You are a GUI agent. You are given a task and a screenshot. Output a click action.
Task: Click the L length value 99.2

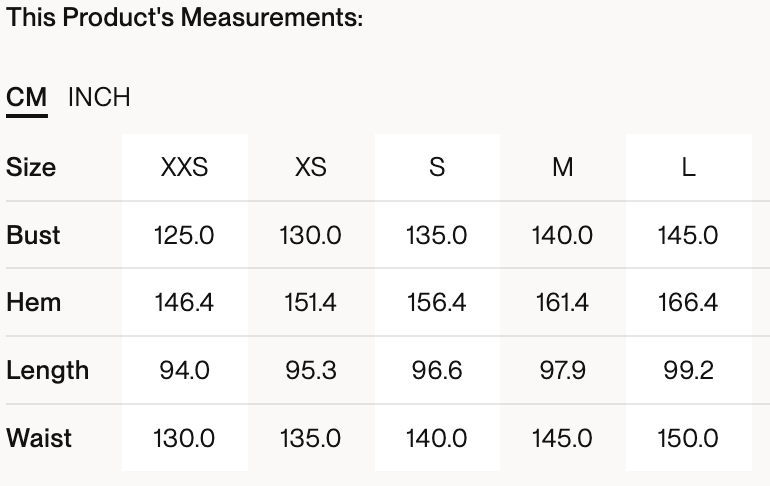coord(688,370)
